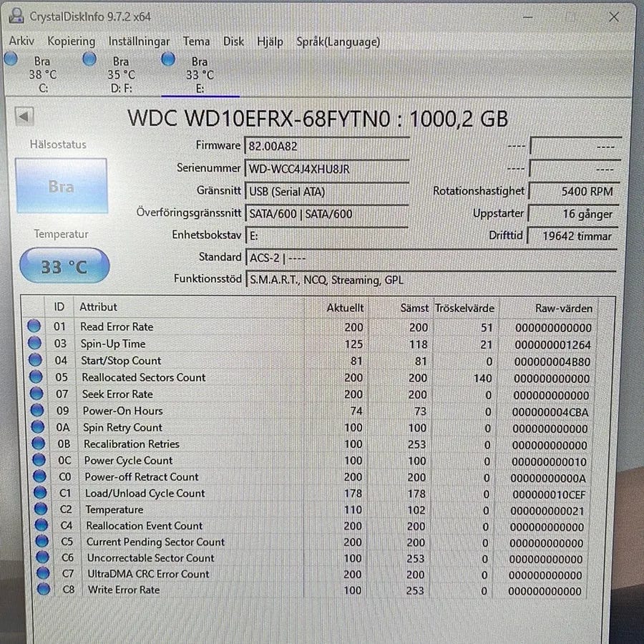
Task: Click the status dot for Temperature row
Action: (x=41, y=509)
